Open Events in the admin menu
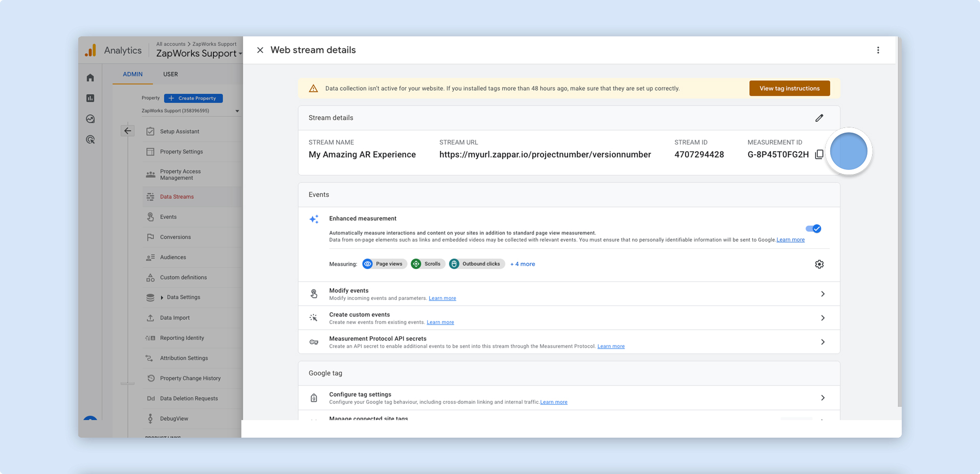 point(168,217)
